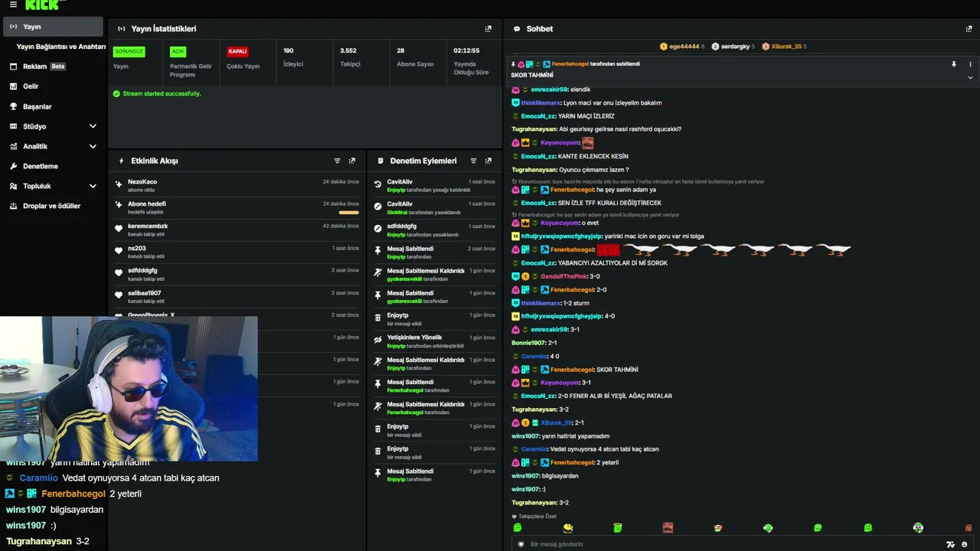This screenshot has height=551, width=980.
Task: Click the ban icon on sdfdddgfg moderation row
Action: pyautogui.click(x=377, y=229)
